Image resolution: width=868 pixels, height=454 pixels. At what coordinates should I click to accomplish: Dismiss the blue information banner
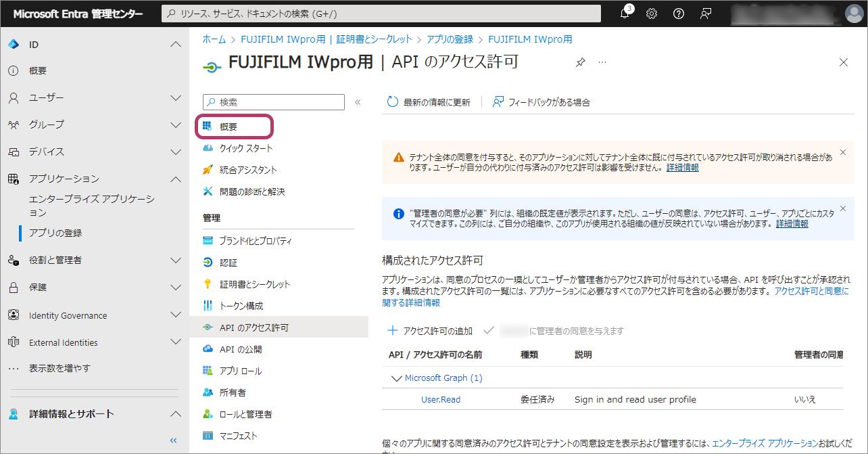pos(842,208)
